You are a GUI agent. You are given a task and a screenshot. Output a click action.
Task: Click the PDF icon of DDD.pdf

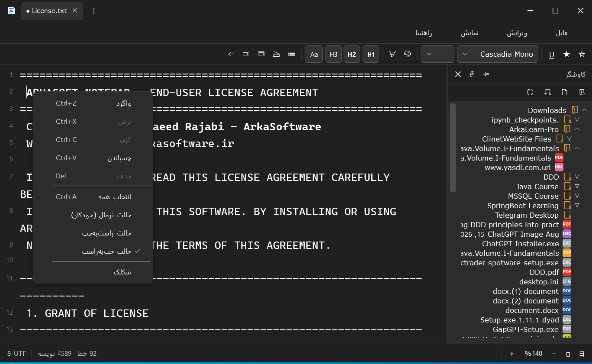click(x=566, y=272)
